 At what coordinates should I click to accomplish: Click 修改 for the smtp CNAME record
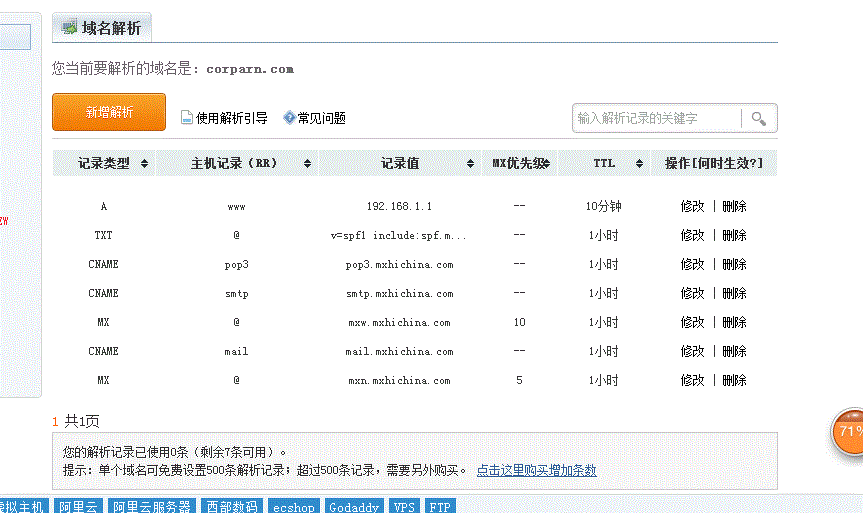[692, 293]
